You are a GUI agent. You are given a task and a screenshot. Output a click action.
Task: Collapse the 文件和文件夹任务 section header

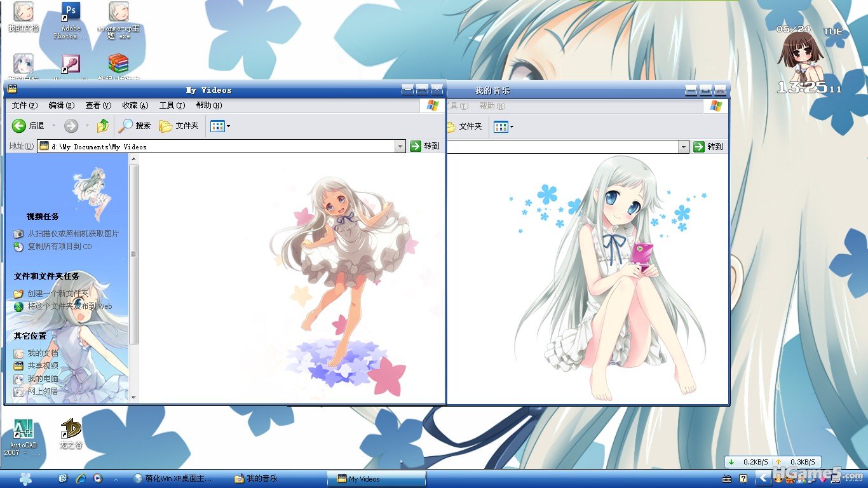click(x=47, y=276)
